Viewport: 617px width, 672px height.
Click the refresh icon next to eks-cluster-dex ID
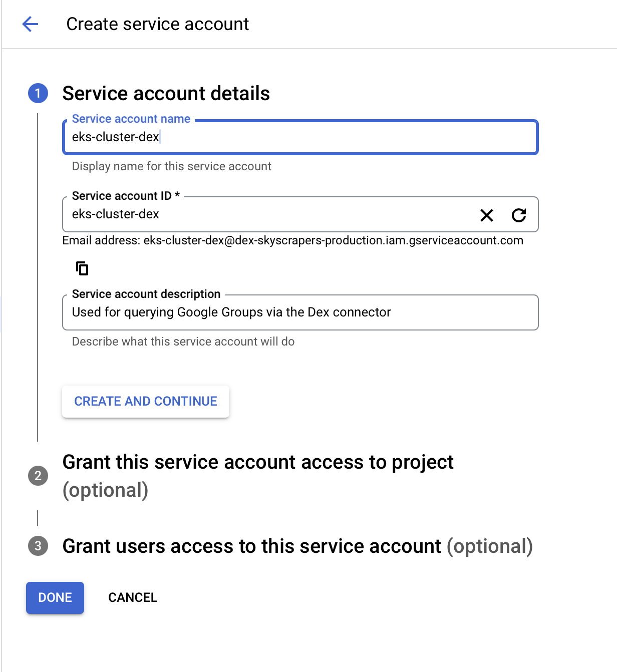tap(520, 215)
